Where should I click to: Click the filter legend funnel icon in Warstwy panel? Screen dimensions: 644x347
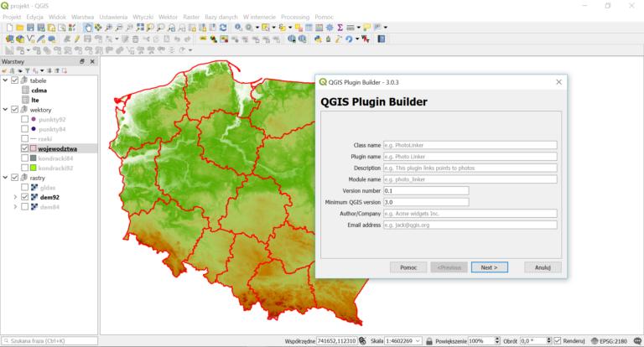28,70
